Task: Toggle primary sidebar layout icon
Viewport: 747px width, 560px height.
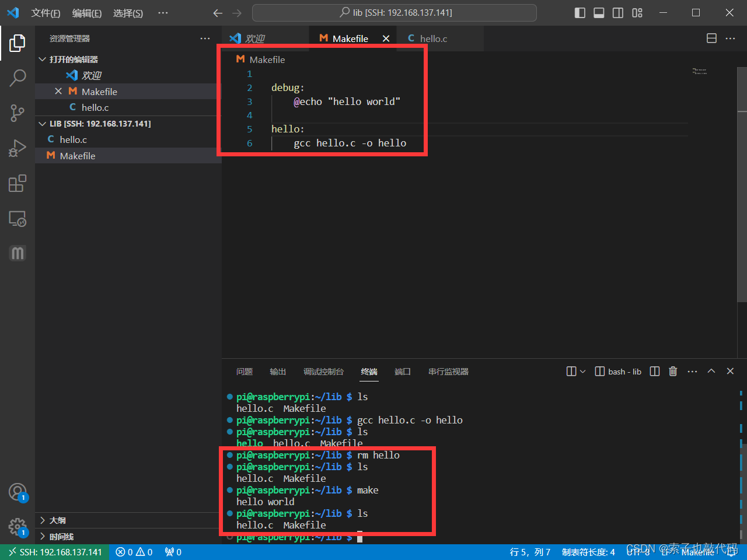Action: (x=580, y=13)
